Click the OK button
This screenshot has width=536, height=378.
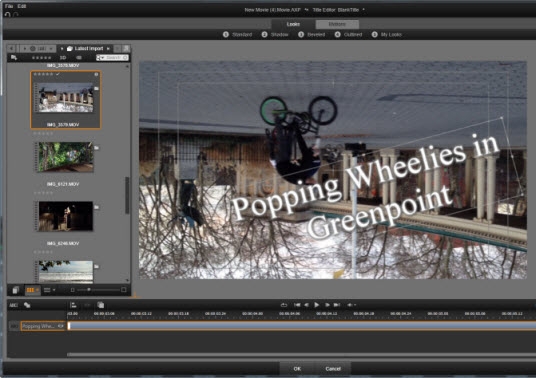tap(297, 368)
